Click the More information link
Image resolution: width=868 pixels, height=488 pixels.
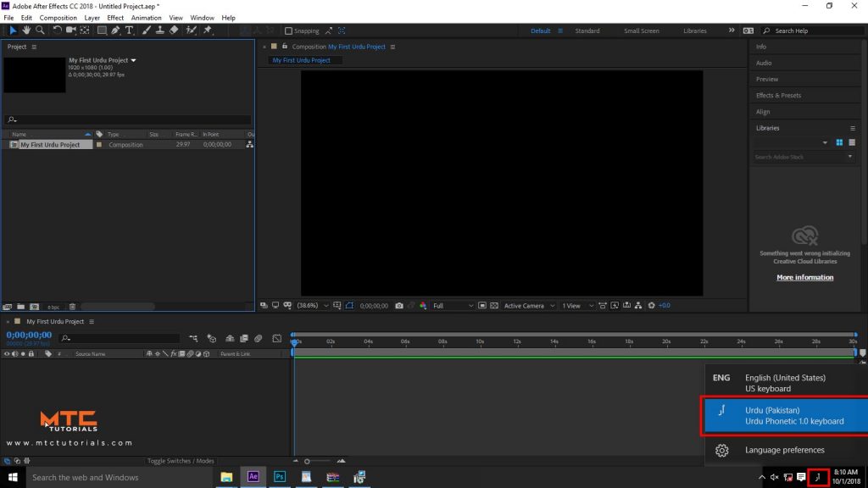tap(805, 277)
